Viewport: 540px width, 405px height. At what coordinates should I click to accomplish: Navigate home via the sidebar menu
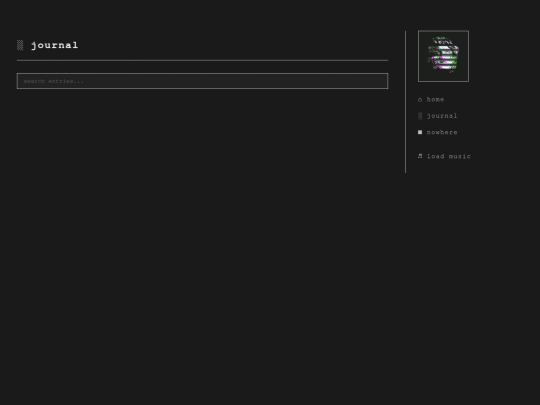435,100
